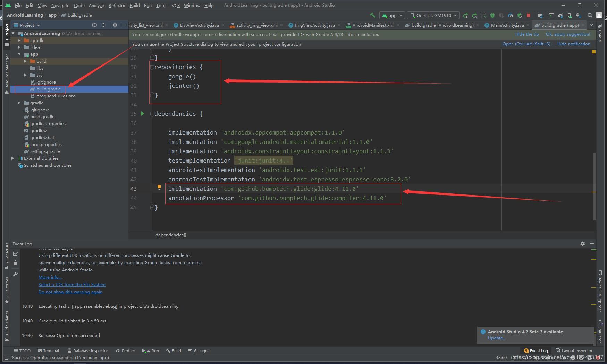Open the Logcat tool window tab
Image resolution: width=607 pixels, height=364 pixels.
(200, 350)
